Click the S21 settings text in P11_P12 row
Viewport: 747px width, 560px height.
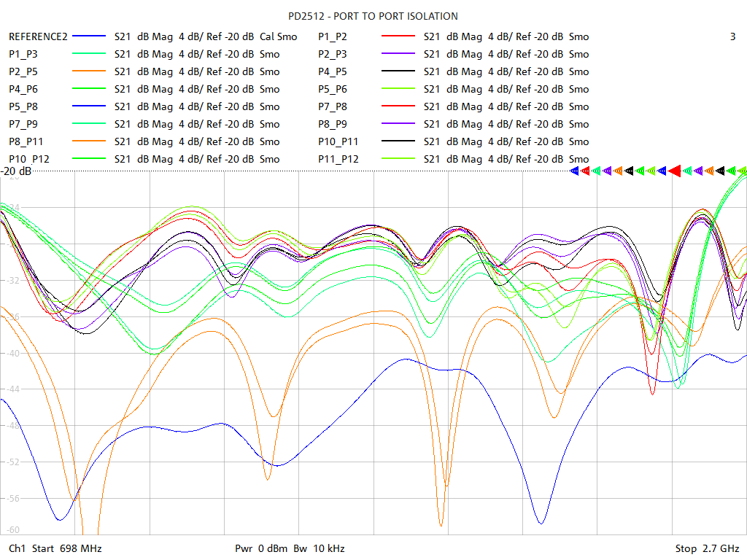click(x=506, y=159)
